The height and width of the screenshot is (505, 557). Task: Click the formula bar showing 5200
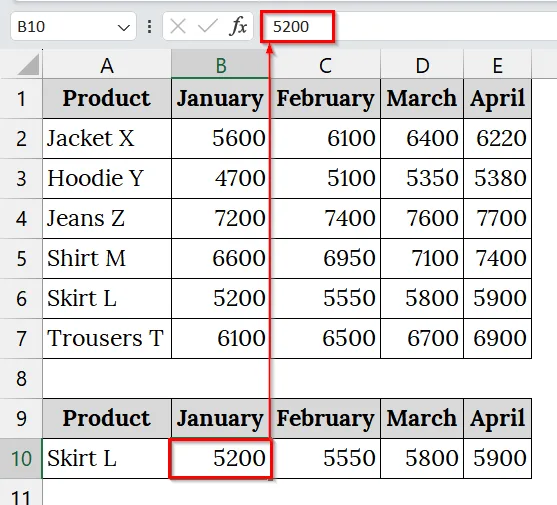[409, 26]
